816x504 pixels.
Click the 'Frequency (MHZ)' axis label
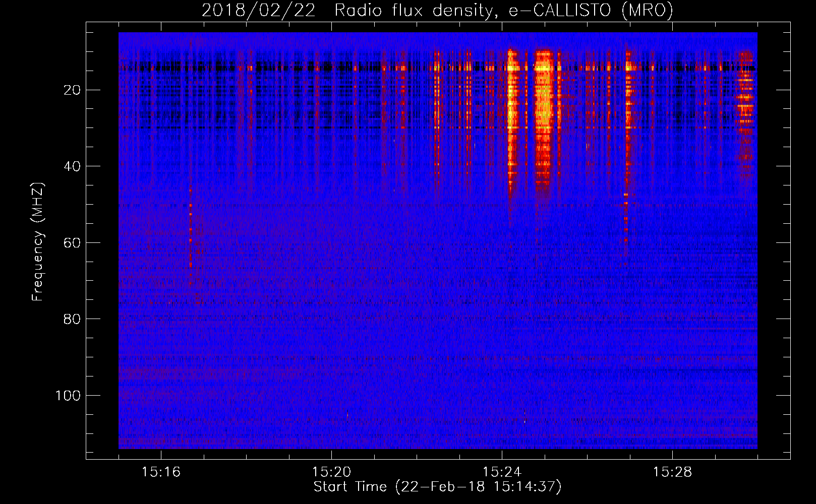coord(38,242)
